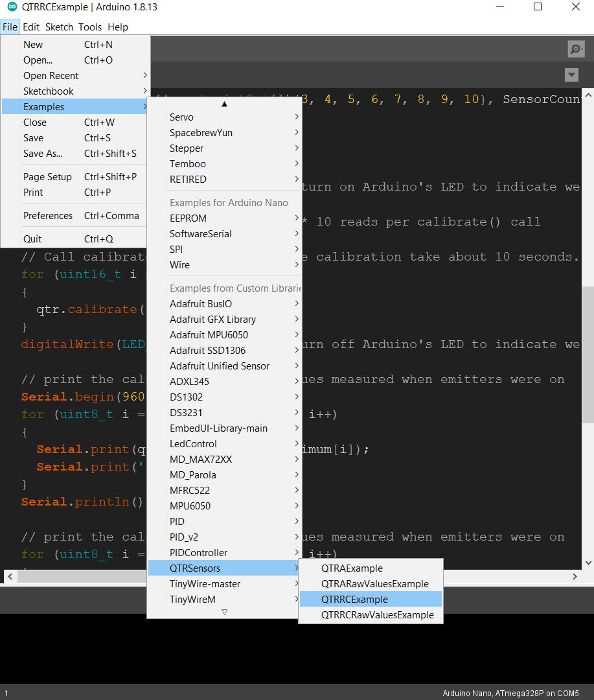
Task: Load the QTRARawValuesExample sketch
Action: tap(371, 584)
